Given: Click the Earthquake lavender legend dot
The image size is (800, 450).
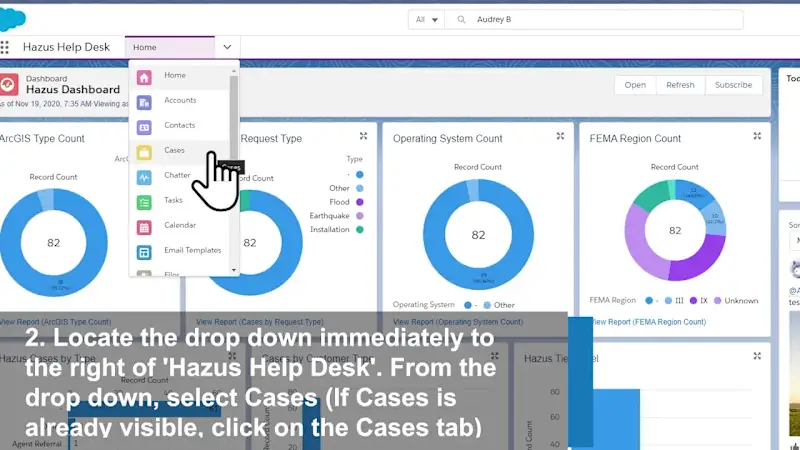Looking at the screenshot, I should (x=360, y=216).
